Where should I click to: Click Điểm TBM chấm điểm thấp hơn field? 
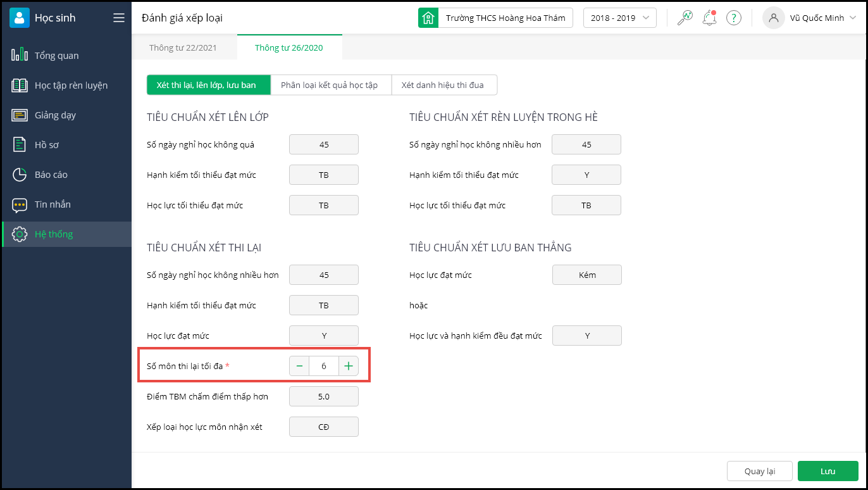323,396
